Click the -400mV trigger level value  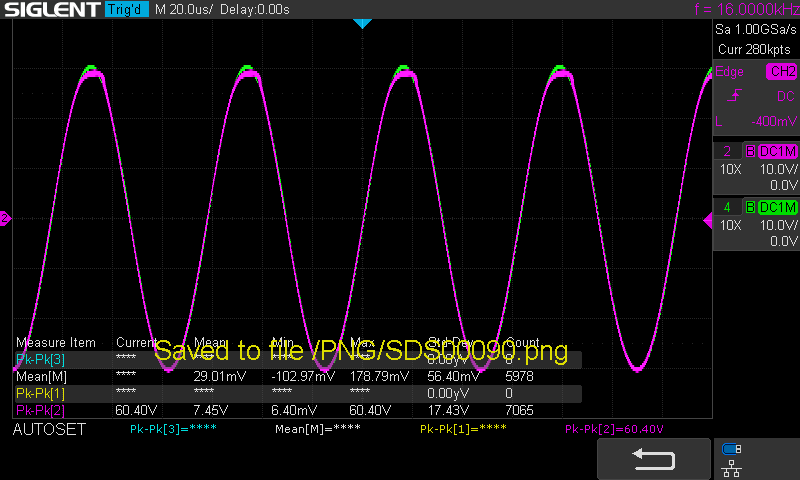(773, 121)
